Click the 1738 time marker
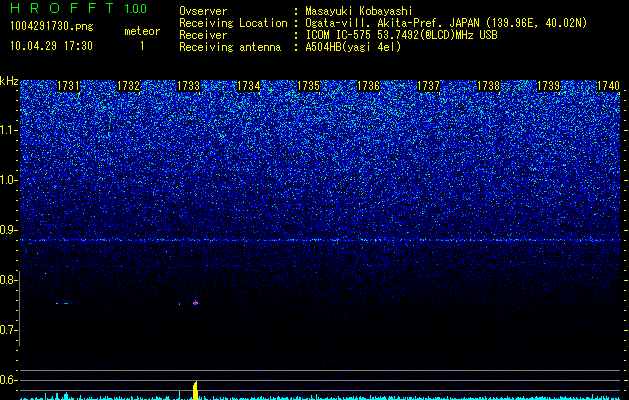The image size is (629, 400). (489, 86)
